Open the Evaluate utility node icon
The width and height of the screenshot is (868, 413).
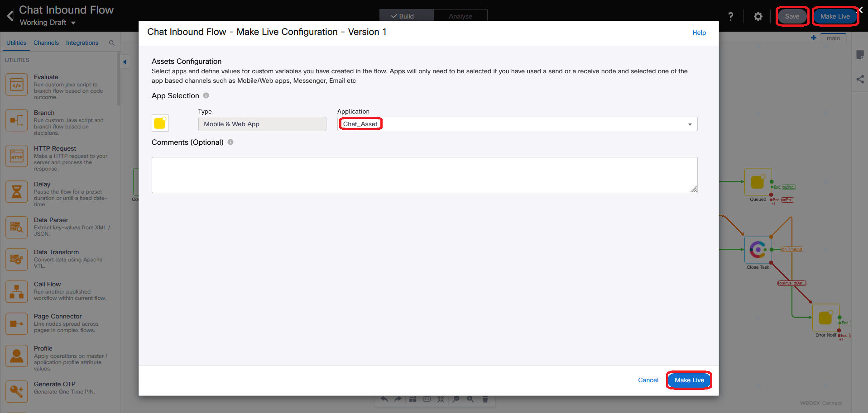coord(17,85)
